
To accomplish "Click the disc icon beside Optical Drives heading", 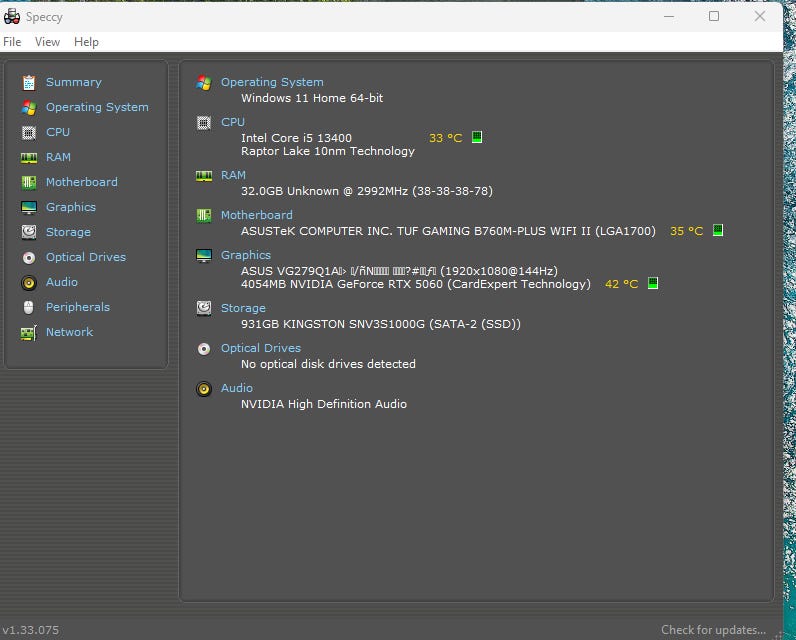I will coord(204,349).
